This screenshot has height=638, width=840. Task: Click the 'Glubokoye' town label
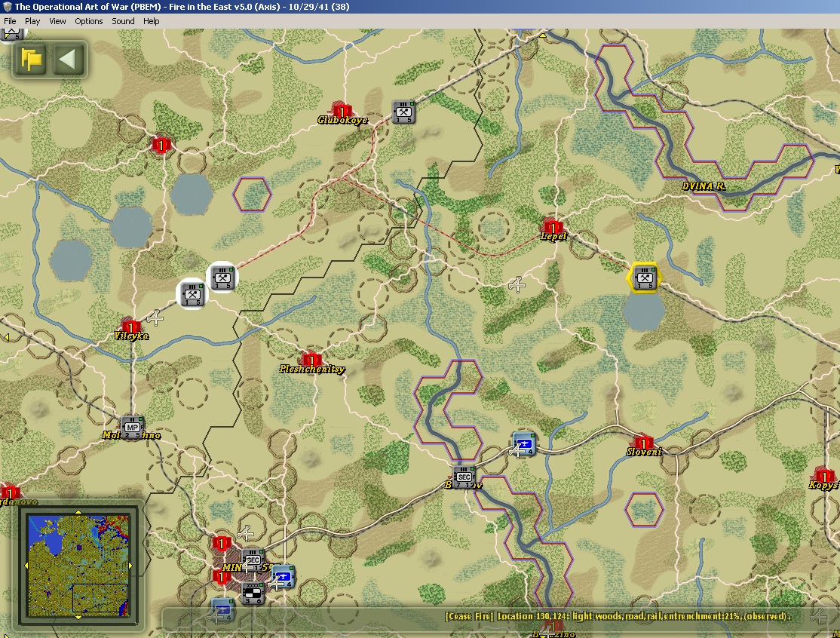point(342,119)
